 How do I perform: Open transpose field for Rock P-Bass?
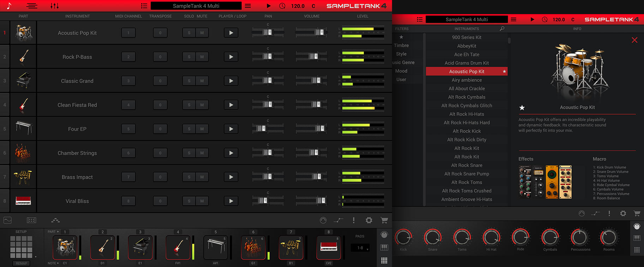pos(160,57)
